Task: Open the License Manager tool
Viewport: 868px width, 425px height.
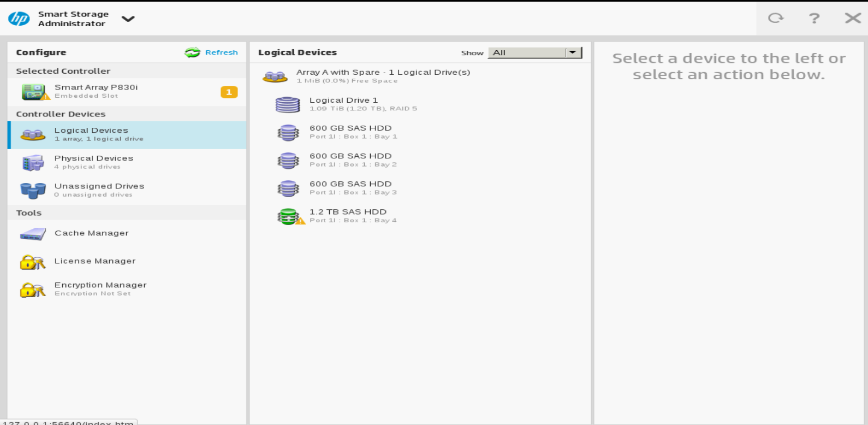Action: tap(127, 262)
